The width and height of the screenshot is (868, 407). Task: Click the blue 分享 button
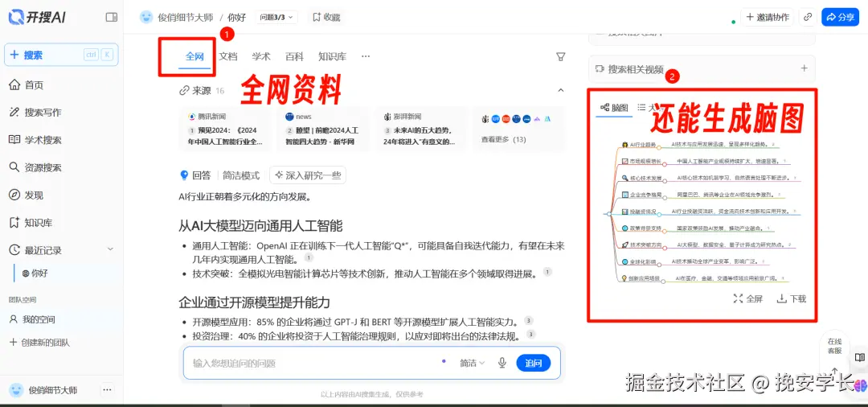click(840, 17)
